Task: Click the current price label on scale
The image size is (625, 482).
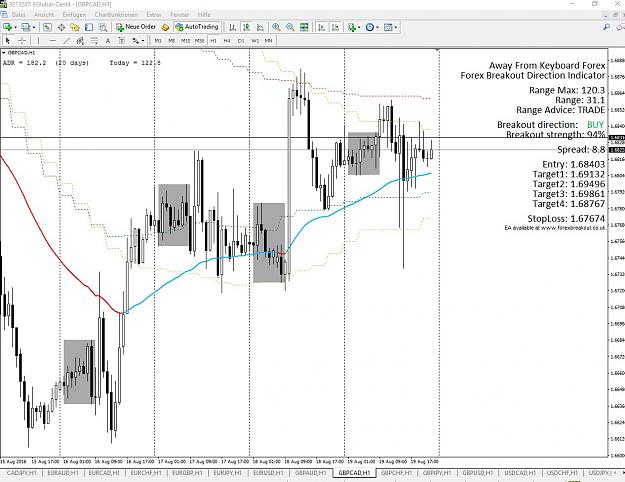Action: 617,150
